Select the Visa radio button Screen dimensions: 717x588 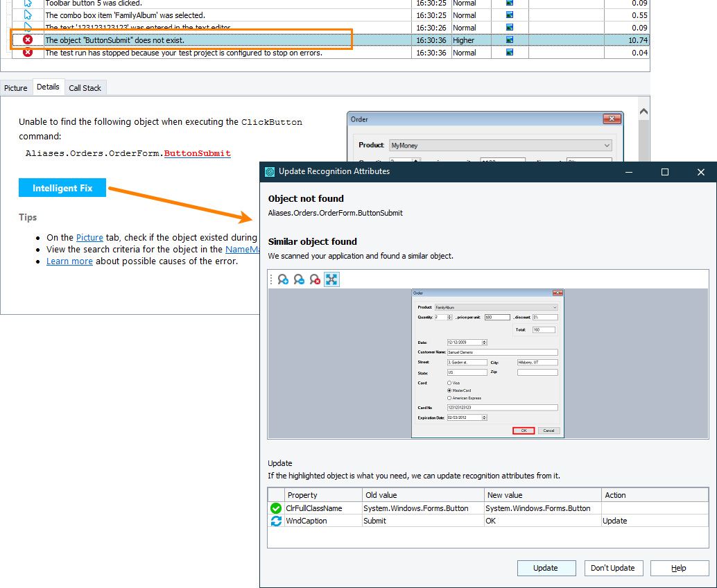449,383
